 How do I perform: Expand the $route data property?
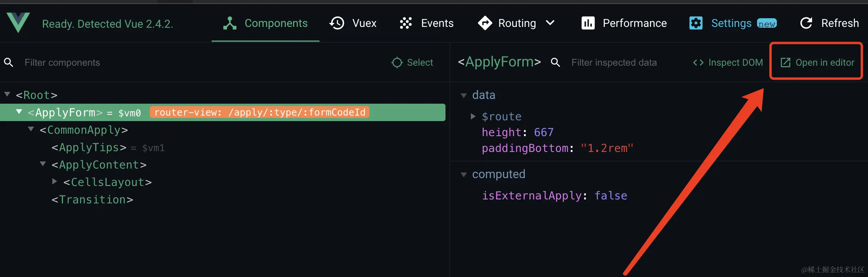[x=473, y=116]
